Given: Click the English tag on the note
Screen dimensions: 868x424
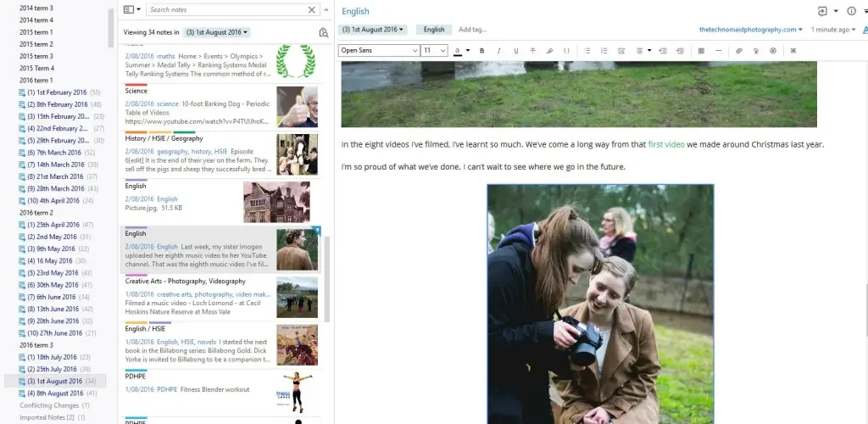Looking at the screenshot, I should [434, 30].
